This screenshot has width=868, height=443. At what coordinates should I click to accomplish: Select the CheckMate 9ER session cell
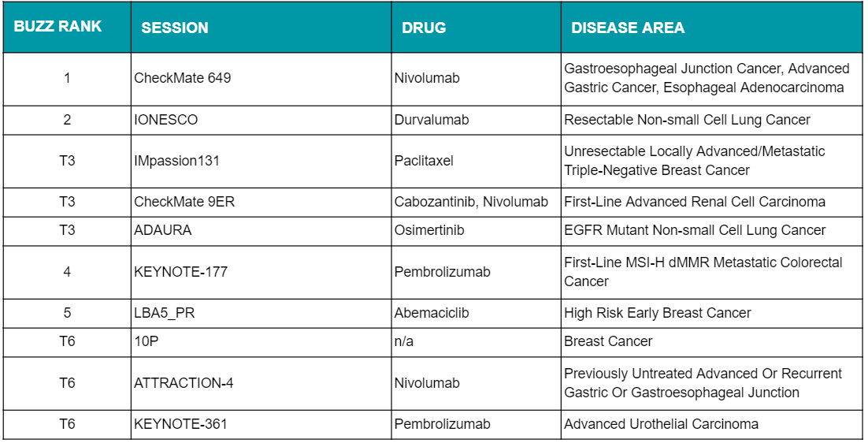[x=262, y=202]
